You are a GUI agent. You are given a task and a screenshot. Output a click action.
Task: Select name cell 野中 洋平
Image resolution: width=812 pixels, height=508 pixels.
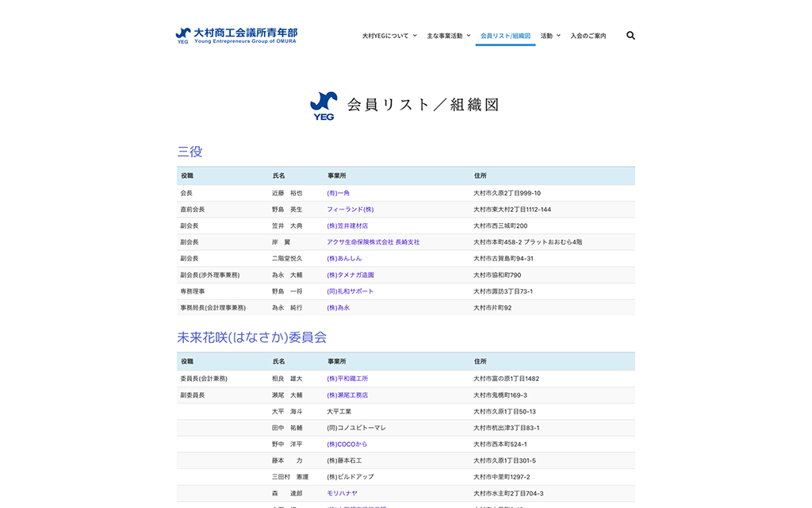[x=287, y=444]
